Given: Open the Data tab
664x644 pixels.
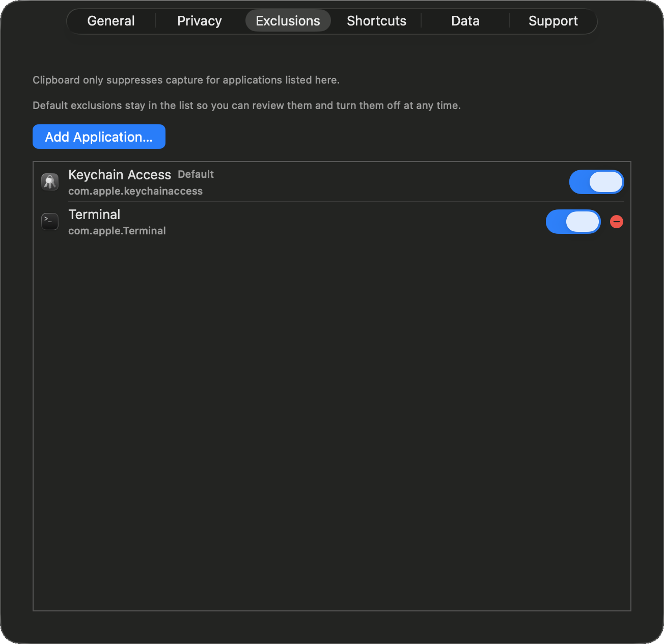Looking at the screenshot, I should point(465,21).
